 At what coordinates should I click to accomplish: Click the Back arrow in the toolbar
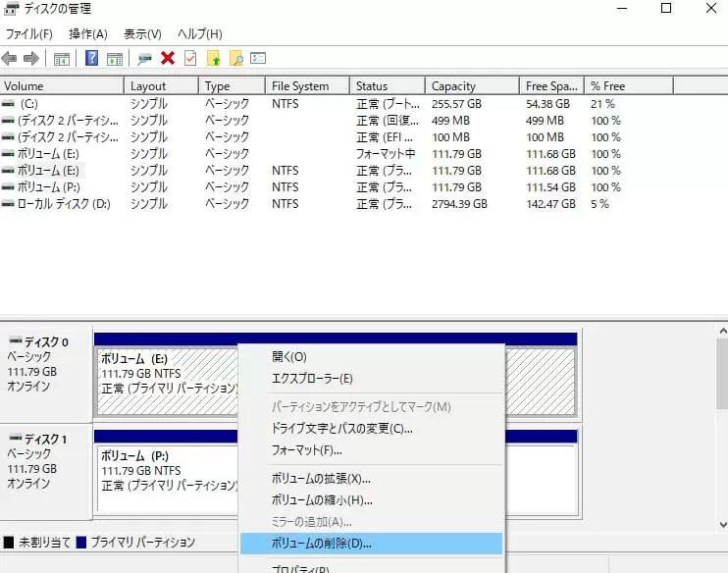point(9,59)
